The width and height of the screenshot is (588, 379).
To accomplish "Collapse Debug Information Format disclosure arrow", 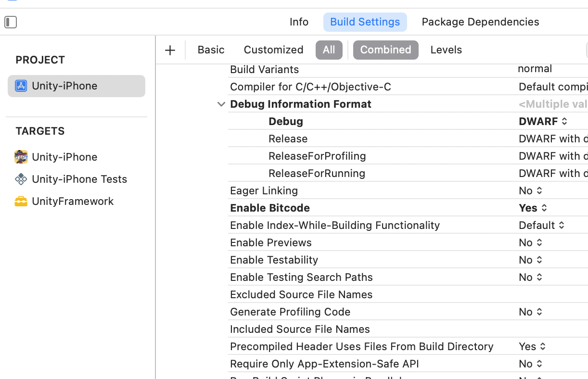I will (221, 104).
